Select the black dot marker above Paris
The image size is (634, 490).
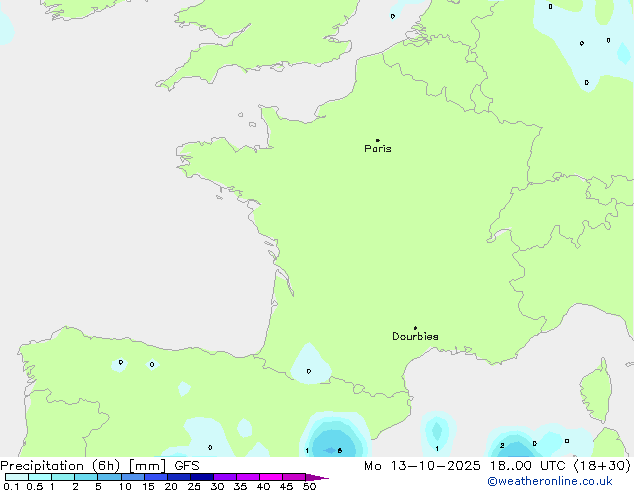pyautogui.click(x=378, y=140)
